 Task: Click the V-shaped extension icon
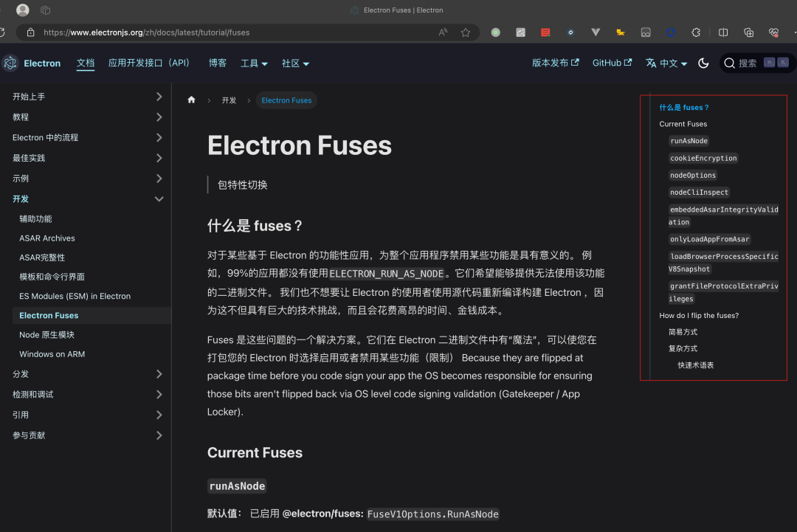click(x=596, y=32)
